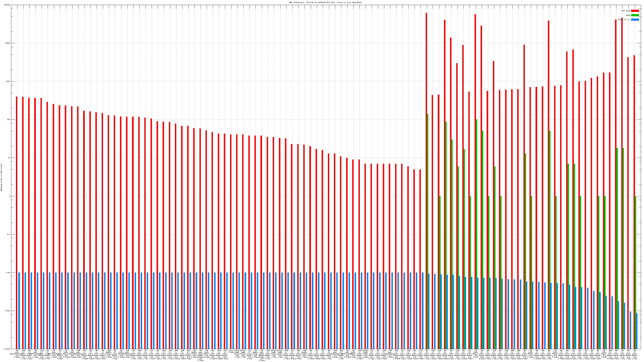Click the 0.1 y-axis tick label
Image resolution: width=644 pixels, height=362 pixels.
pyautogui.click(x=9, y=234)
